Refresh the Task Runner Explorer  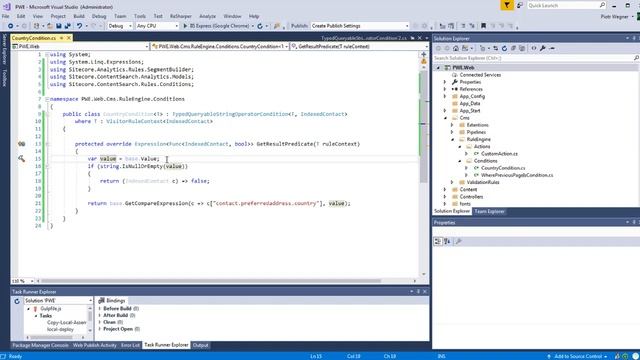17,301
